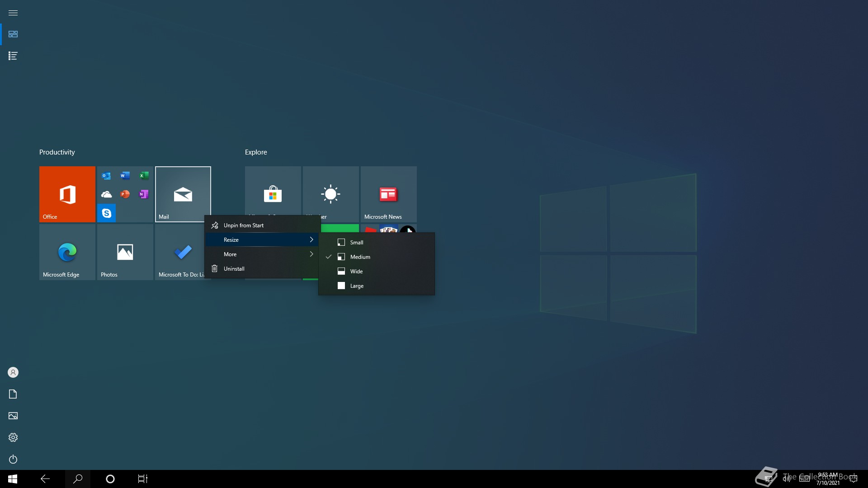Screen dimensions: 868x488
Task: Open the Microsoft Edge tile
Action: tap(67, 252)
